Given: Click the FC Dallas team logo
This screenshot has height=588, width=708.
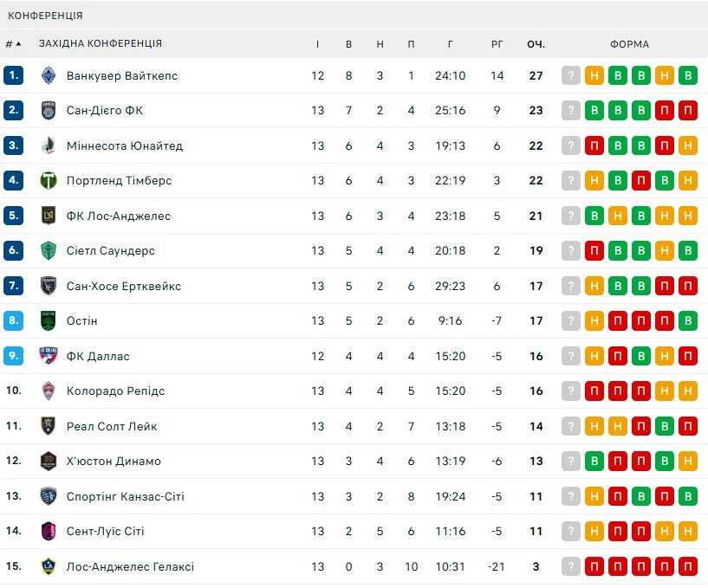Looking at the screenshot, I should tap(49, 356).
